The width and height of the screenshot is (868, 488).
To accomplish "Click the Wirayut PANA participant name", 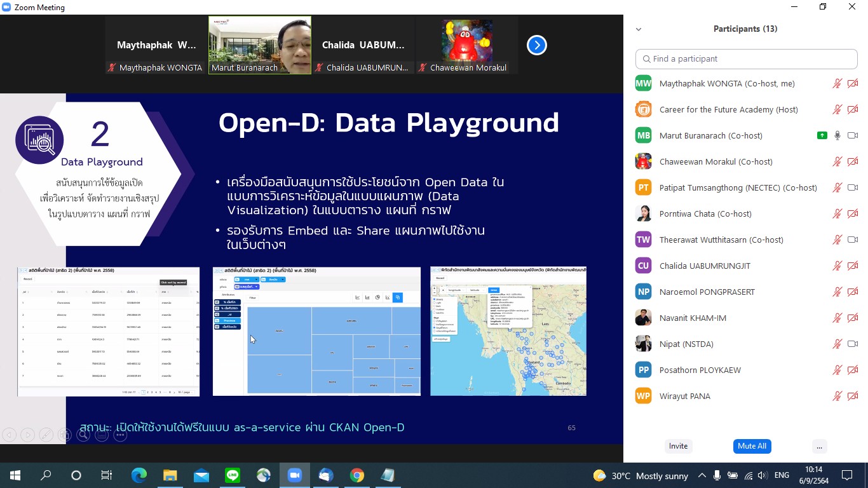I will point(685,396).
